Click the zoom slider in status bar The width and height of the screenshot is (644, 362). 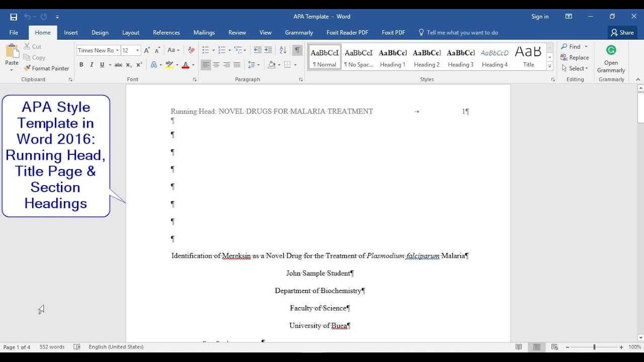[594, 347]
